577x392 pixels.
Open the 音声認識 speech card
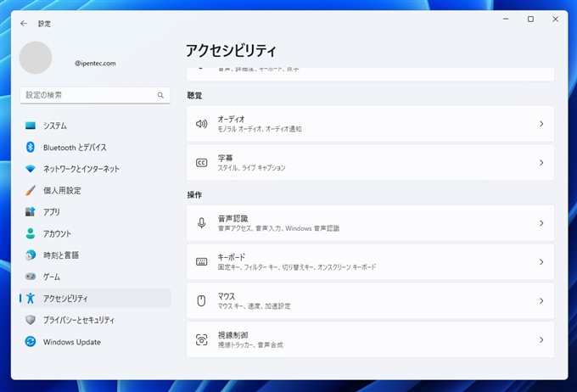click(370, 223)
